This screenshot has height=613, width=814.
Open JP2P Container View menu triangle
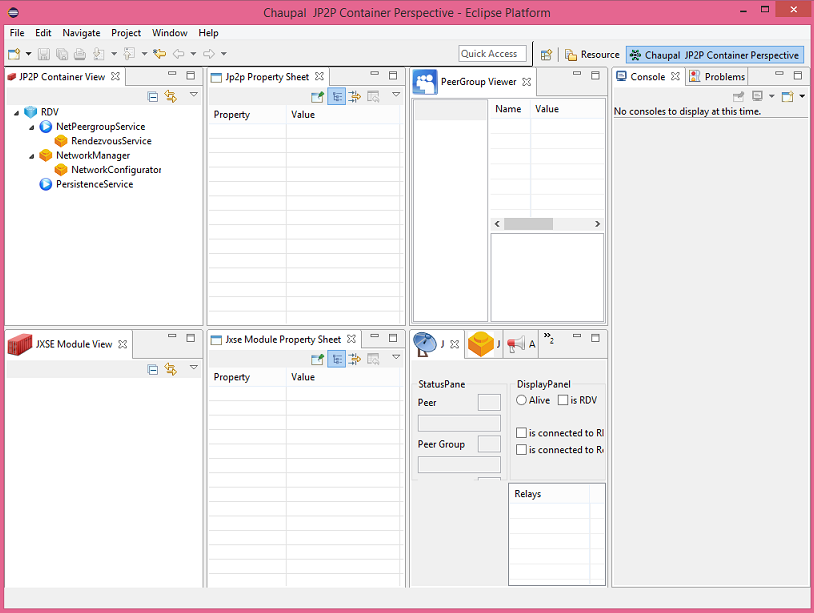point(194,94)
